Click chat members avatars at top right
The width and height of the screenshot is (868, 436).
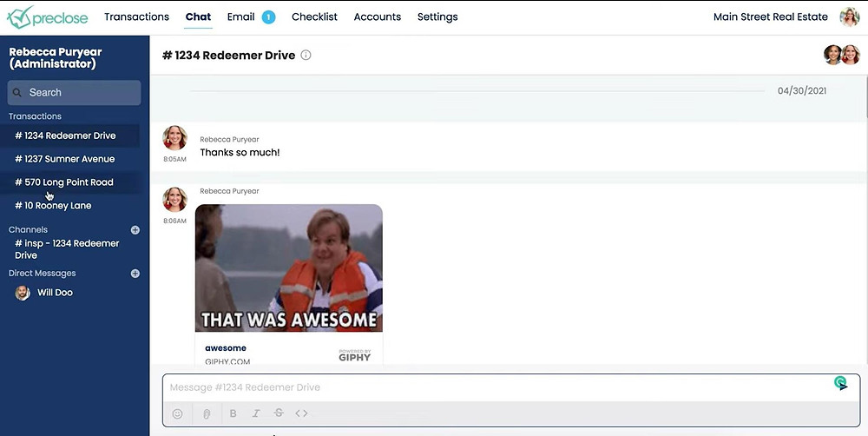[x=842, y=55]
